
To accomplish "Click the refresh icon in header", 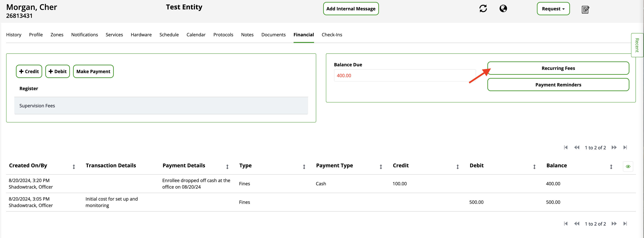I will (x=483, y=8).
